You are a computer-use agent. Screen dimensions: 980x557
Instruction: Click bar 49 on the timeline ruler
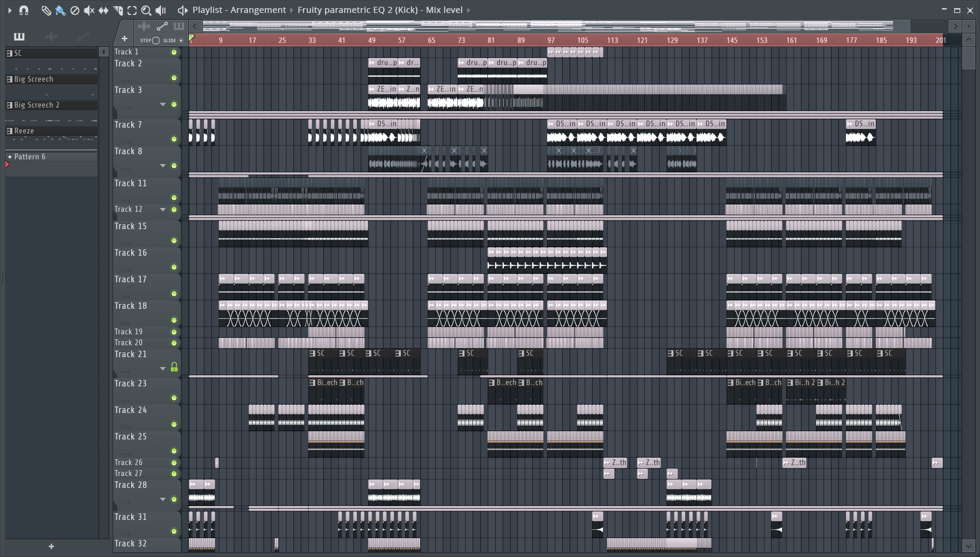click(x=372, y=40)
